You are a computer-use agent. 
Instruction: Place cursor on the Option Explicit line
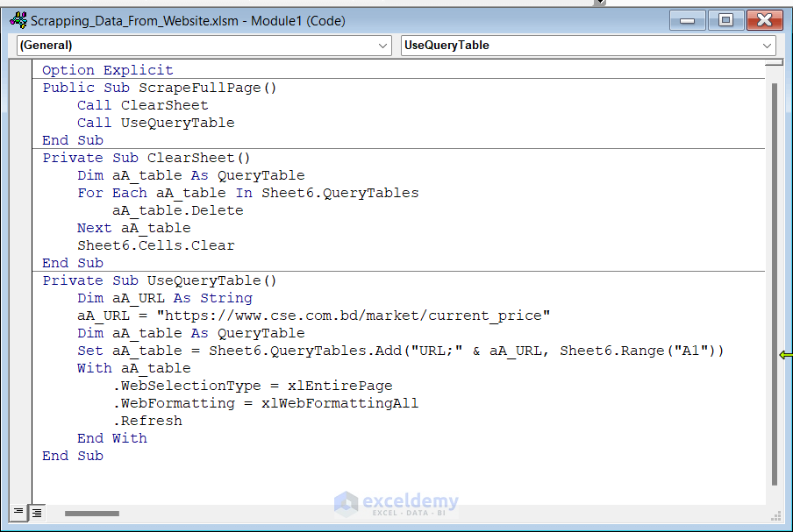(107, 70)
